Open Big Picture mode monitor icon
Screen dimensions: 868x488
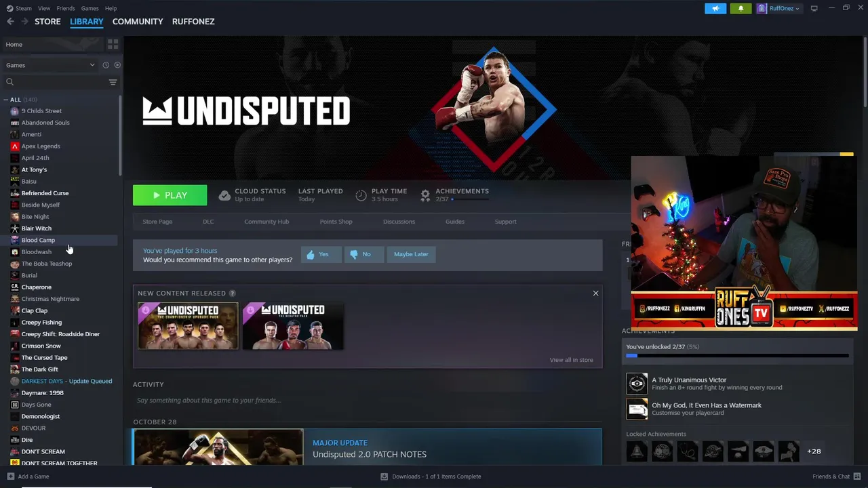pyautogui.click(x=814, y=8)
